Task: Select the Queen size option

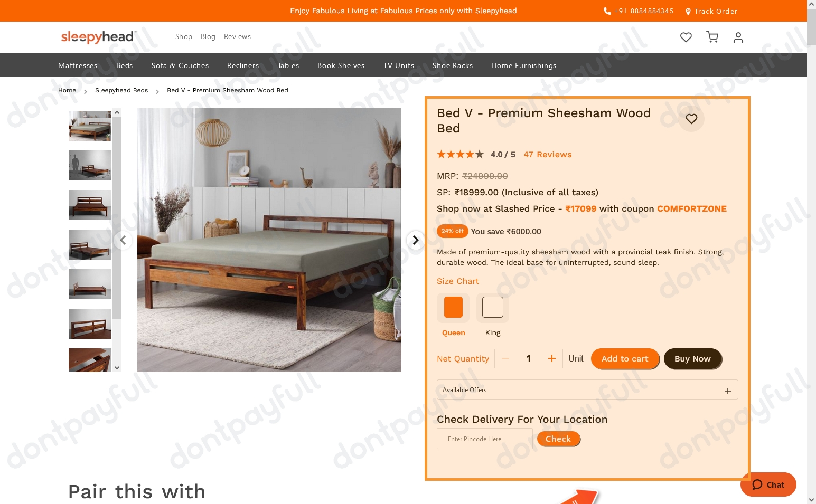Action: coord(453,307)
